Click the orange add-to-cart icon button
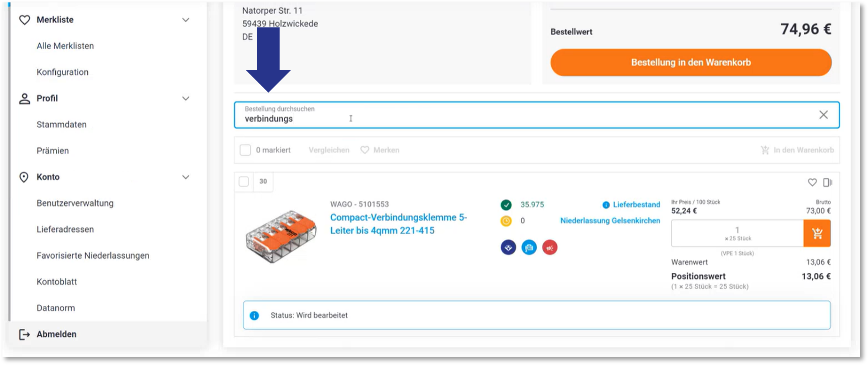Viewport: 868px width, 365px height. tap(817, 233)
